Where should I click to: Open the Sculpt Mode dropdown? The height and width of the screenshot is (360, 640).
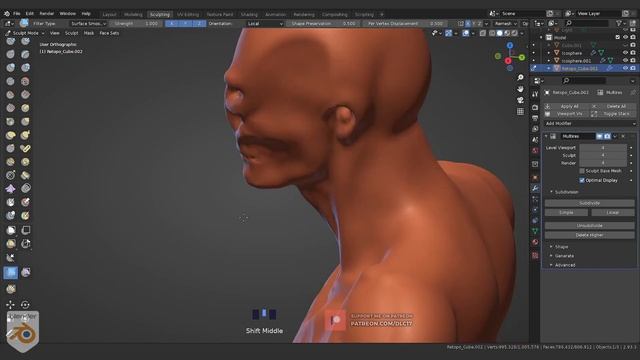point(25,33)
